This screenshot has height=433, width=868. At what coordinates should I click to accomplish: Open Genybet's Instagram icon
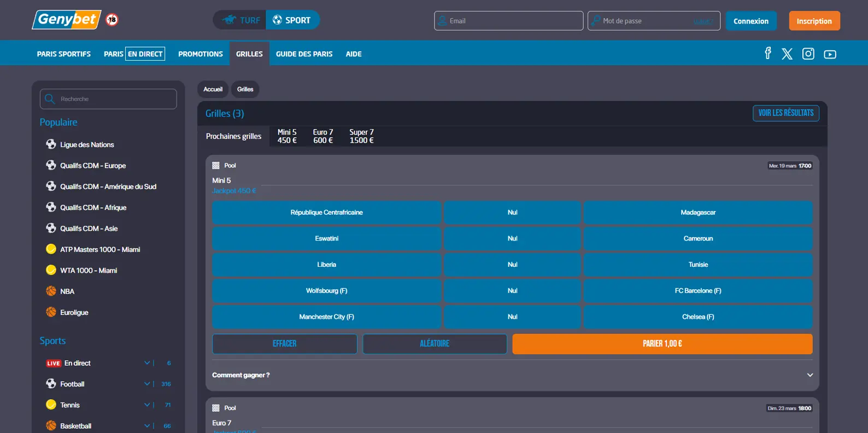click(x=808, y=54)
